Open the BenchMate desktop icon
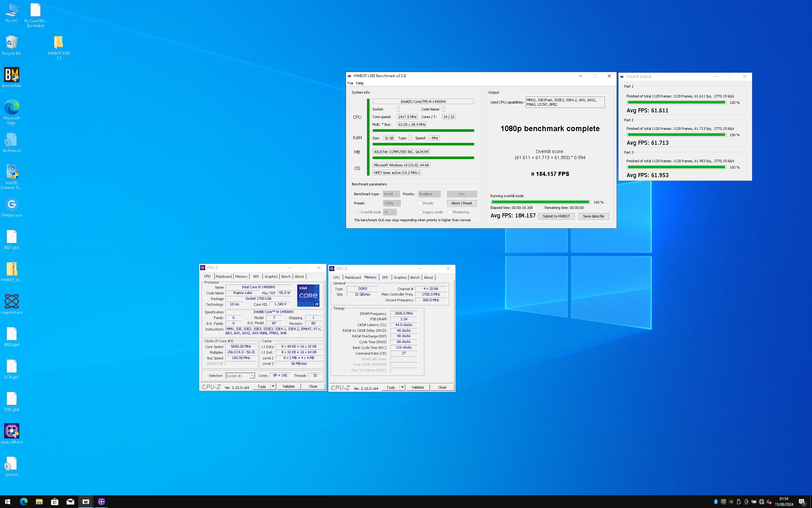 12,77
